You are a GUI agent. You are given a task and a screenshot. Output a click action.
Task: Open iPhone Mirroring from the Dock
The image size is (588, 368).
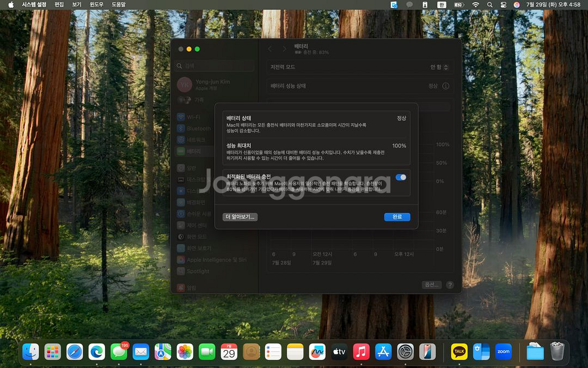pyautogui.click(x=427, y=352)
